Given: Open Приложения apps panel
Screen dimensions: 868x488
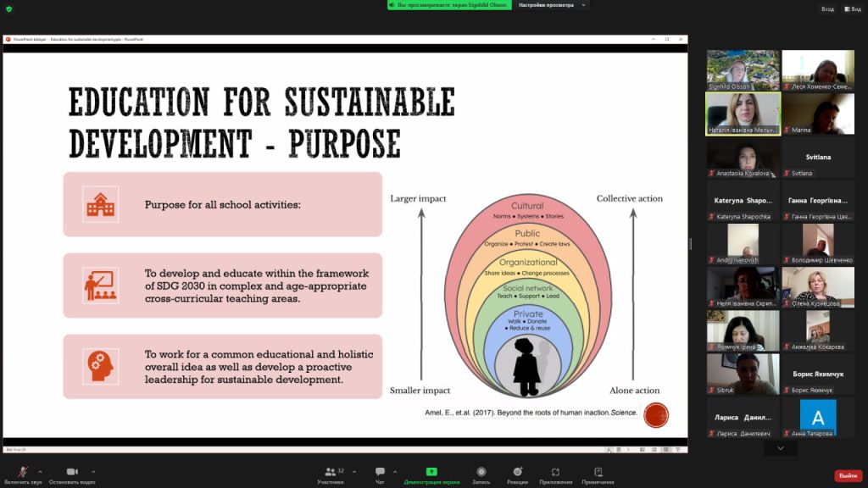Looking at the screenshot, I should click(555, 474).
